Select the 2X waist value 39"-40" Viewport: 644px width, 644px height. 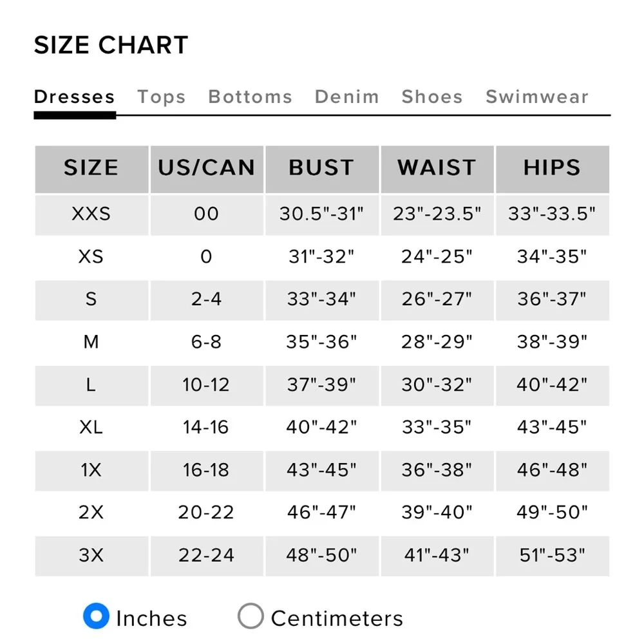coord(437,513)
